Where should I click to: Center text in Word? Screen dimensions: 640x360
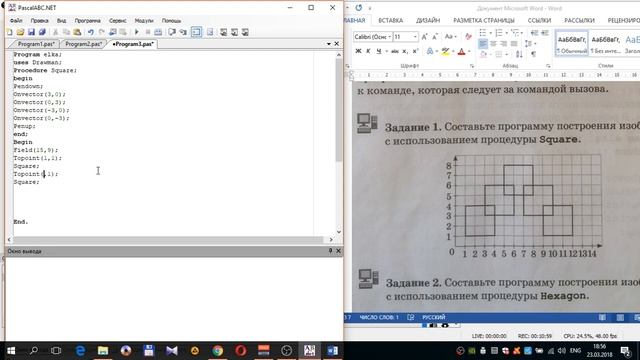point(493,44)
